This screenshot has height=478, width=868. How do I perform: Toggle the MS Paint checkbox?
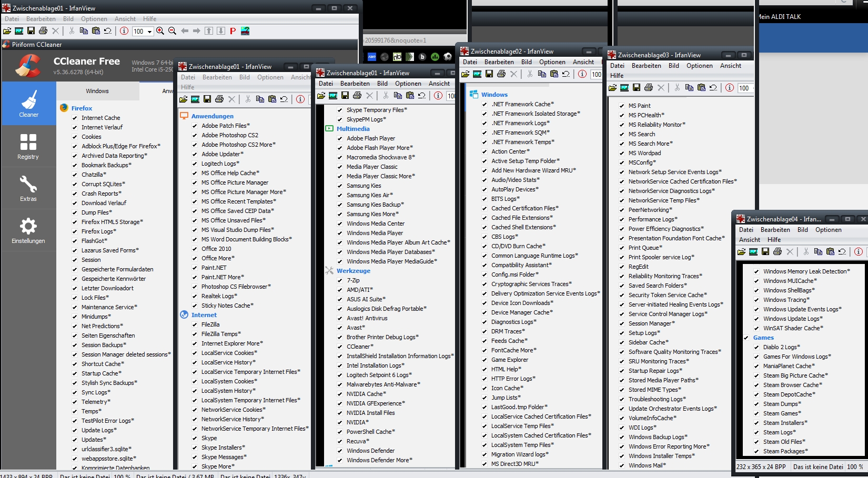point(622,106)
